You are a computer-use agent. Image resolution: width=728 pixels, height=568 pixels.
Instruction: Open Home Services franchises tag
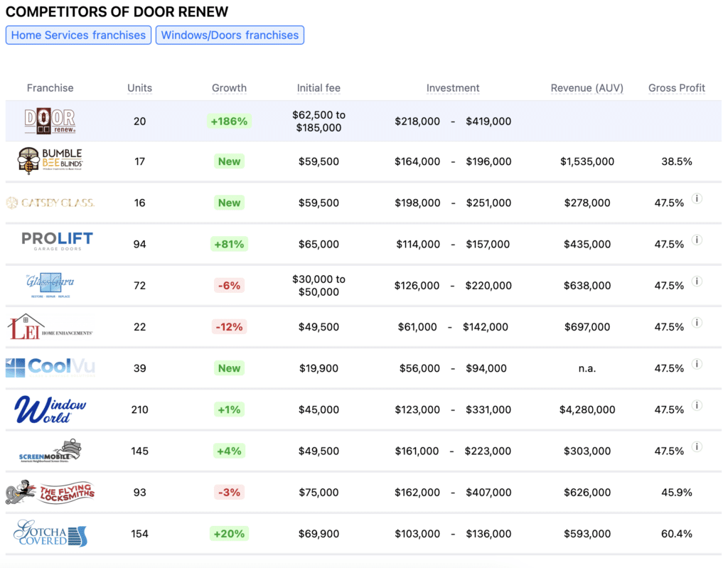pyautogui.click(x=78, y=36)
